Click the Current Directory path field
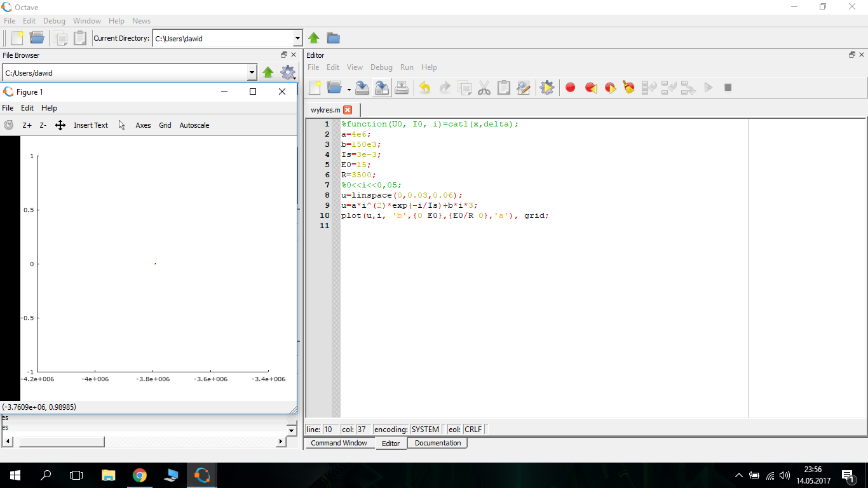Image resolution: width=868 pixels, height=488 pixels. 222,38
